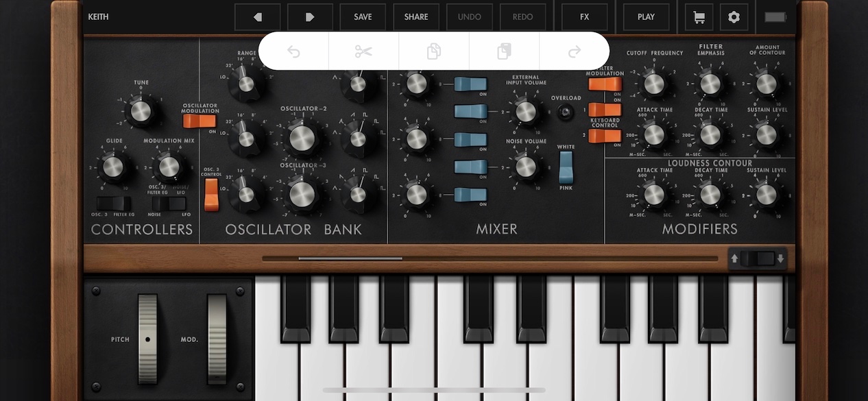The height and width of the screenshot is (401, 868).
Task: Click the SHARE button
Action: pos(416,17)
